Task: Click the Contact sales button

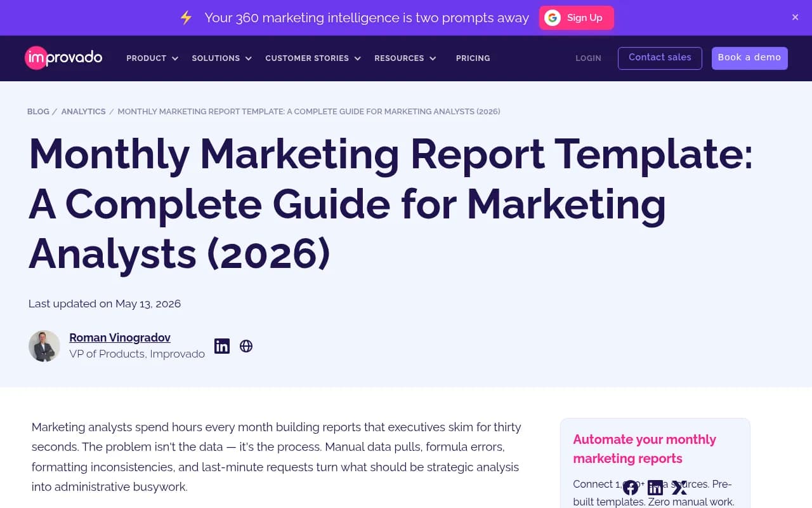Action: click(660, 58)
